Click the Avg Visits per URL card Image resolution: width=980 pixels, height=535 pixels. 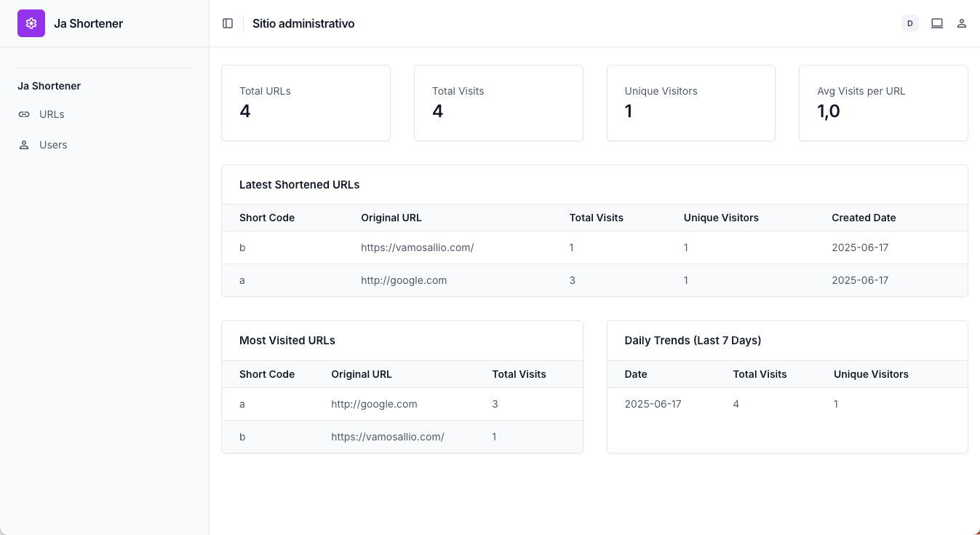pyautogui.click(x=883, y=103)
